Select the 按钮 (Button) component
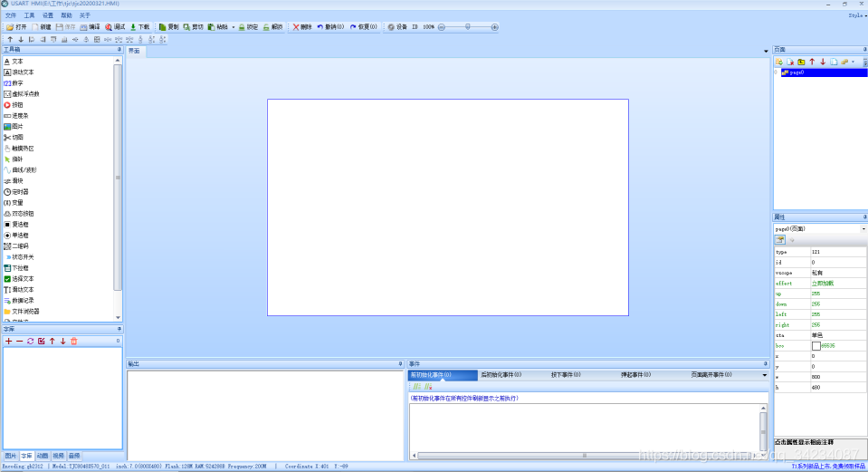This screenshot has height=472, width=868. pos(14,105)
